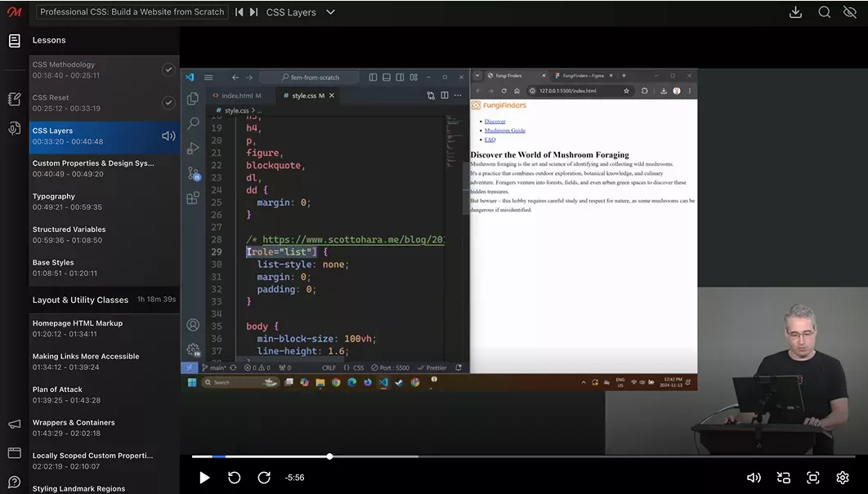This screenshot has height=494, width=868.
Task: Expand the CSS Layers lesson dropdown
Action: (x=330, y=12)
